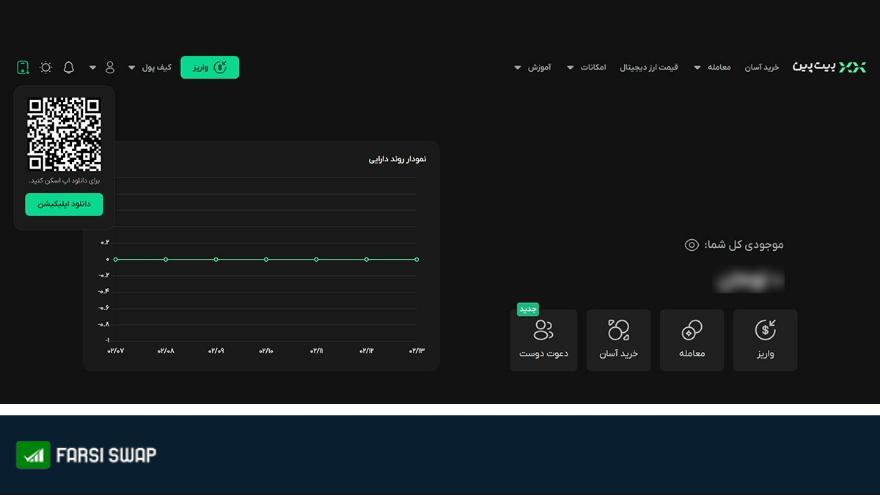Image resolution: width=880 pixels, height=495 pixels.
Task: Open the معامله menu in the header
Action: [x=719, y=67]
